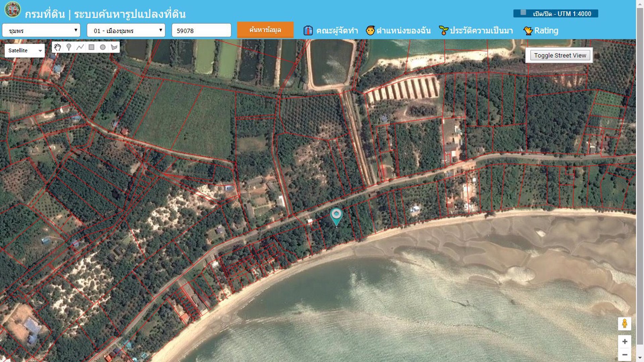Select the circle drawing tool
The width and height of the screenshot is (644, 362).
(103, 47)
